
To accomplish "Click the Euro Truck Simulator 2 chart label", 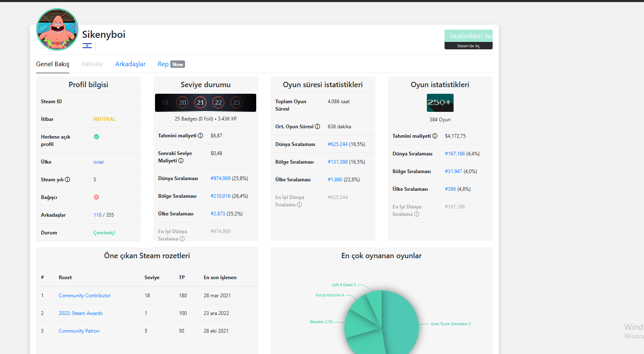I will point(451,324).
